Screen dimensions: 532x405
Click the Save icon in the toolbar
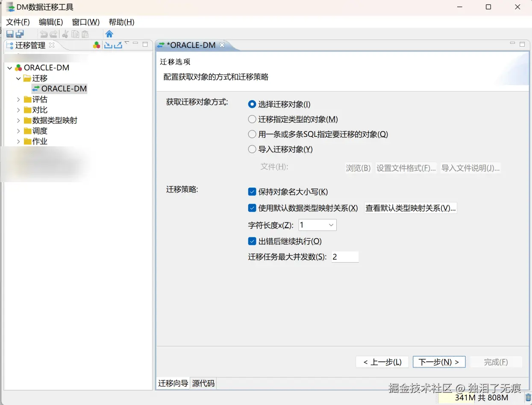(x=10, y=34)
